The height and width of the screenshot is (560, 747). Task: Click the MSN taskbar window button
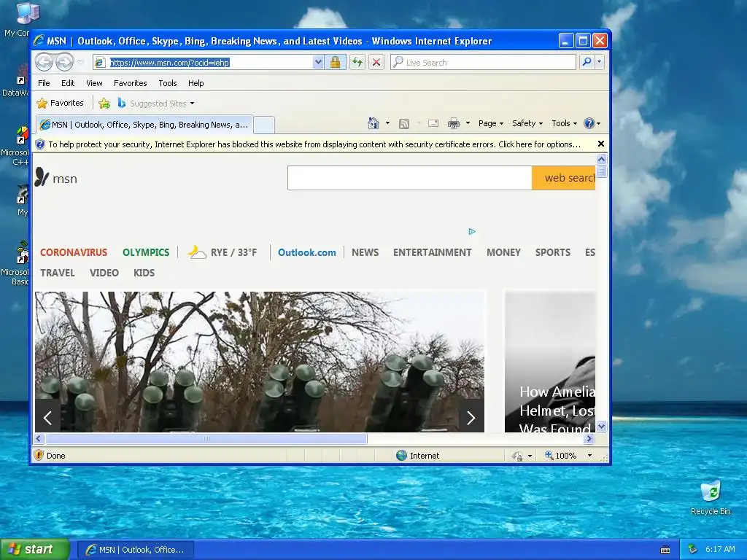point(135,550)
